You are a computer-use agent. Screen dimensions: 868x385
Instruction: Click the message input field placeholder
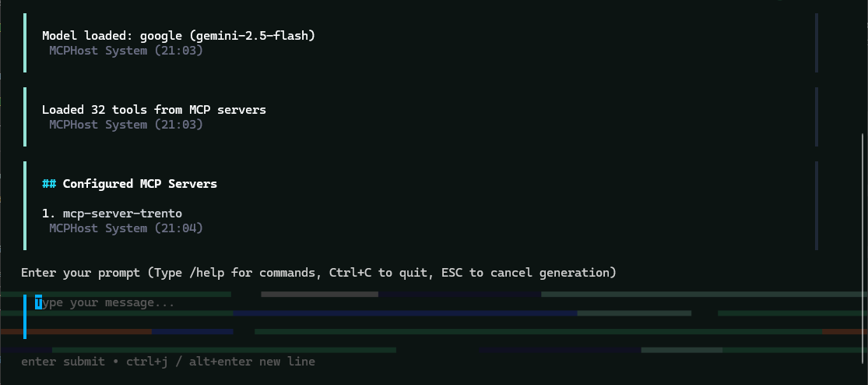[x=109, y=302]
